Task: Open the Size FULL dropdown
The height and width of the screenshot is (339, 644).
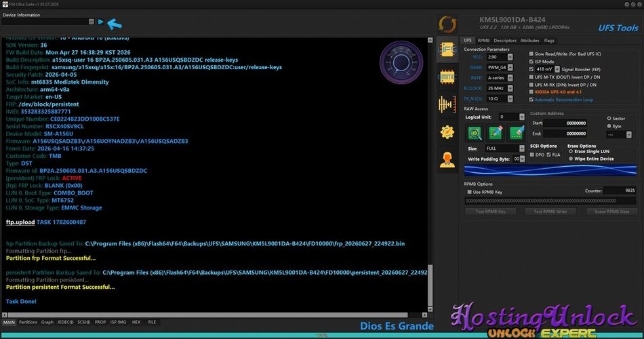Action: pyautogui.click(x=521, y=148)
